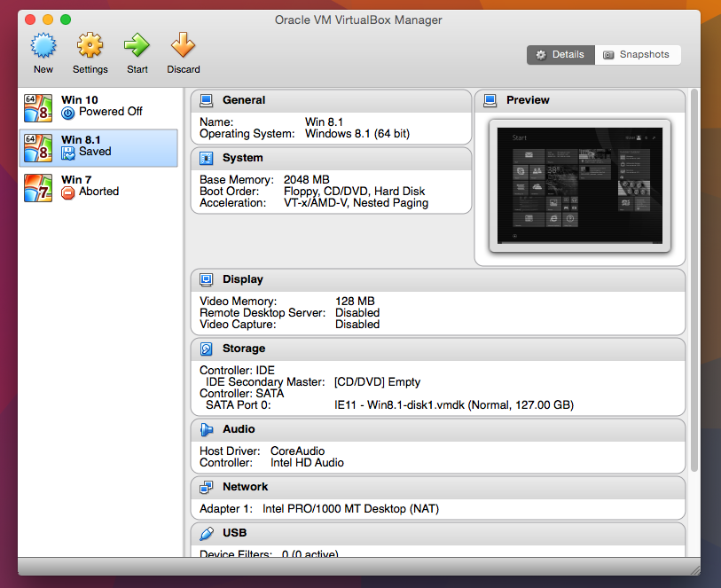This screenshot has width=721, height=588.
Task: Click "Intel PRO/1000 MT Desktop (NAT)" adapter
Action: click(351, 509)
